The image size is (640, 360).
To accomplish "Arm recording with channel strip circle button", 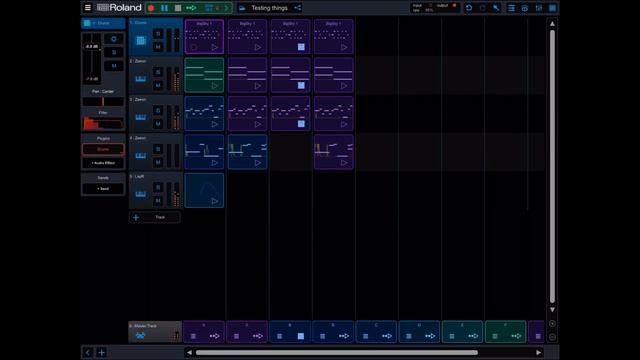I will [x=114, y=39].
